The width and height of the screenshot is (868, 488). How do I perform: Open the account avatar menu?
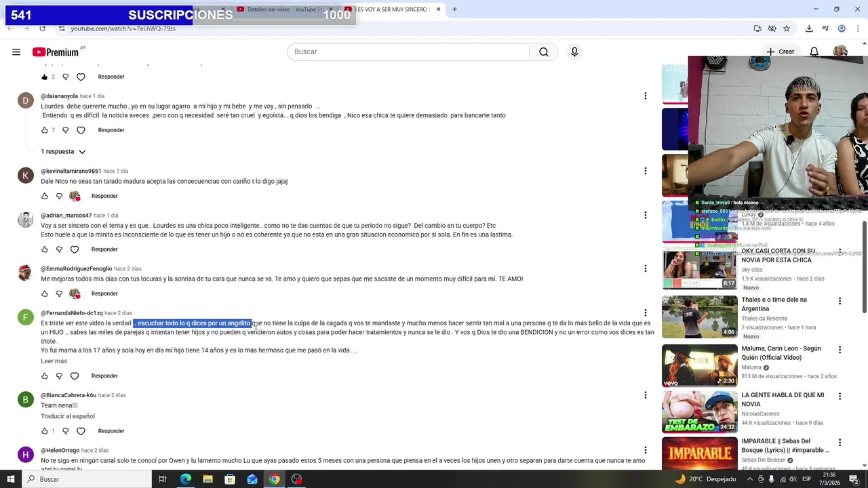point(840,52)
